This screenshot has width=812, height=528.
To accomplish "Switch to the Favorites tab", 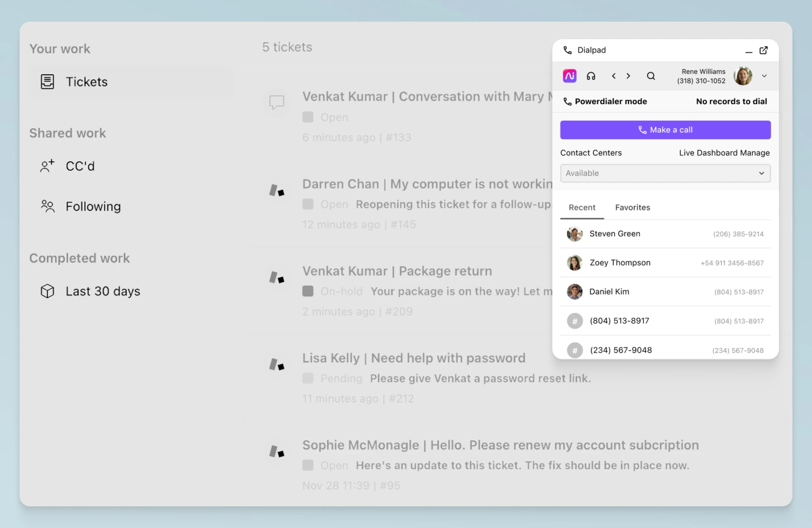I will coord(632,207).
